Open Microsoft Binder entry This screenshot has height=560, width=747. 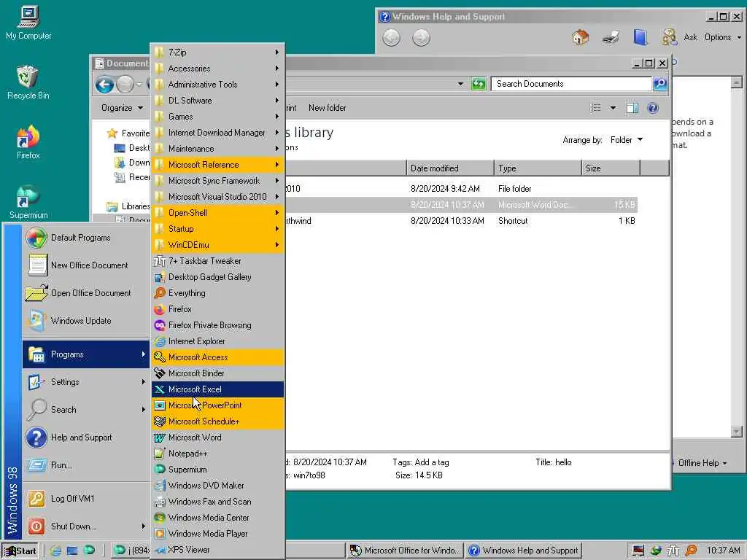pyautogui.click(x=217, y=373)
